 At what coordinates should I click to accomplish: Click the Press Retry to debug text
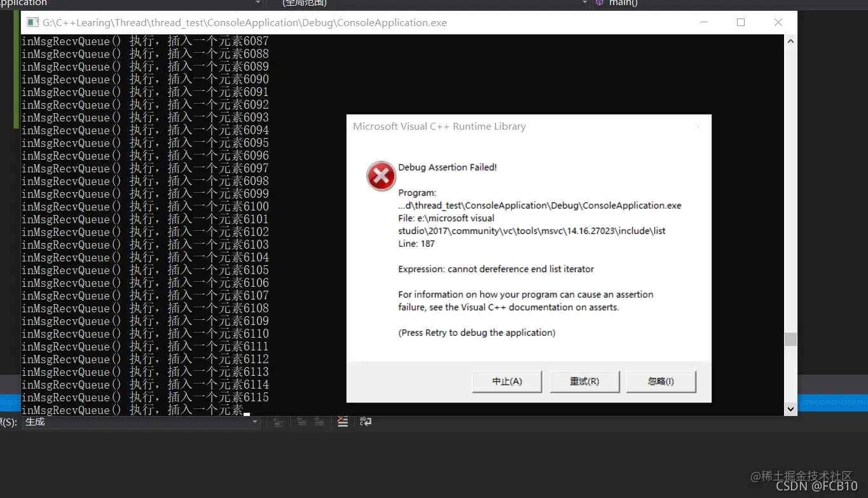(477, 333)
